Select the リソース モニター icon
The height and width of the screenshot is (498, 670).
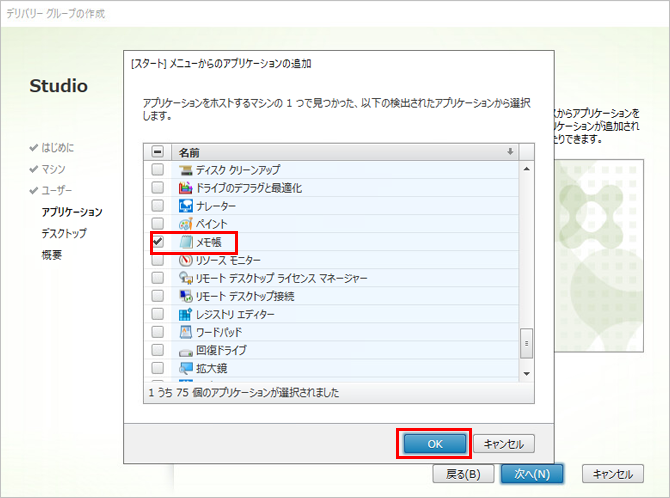[185, 260]
